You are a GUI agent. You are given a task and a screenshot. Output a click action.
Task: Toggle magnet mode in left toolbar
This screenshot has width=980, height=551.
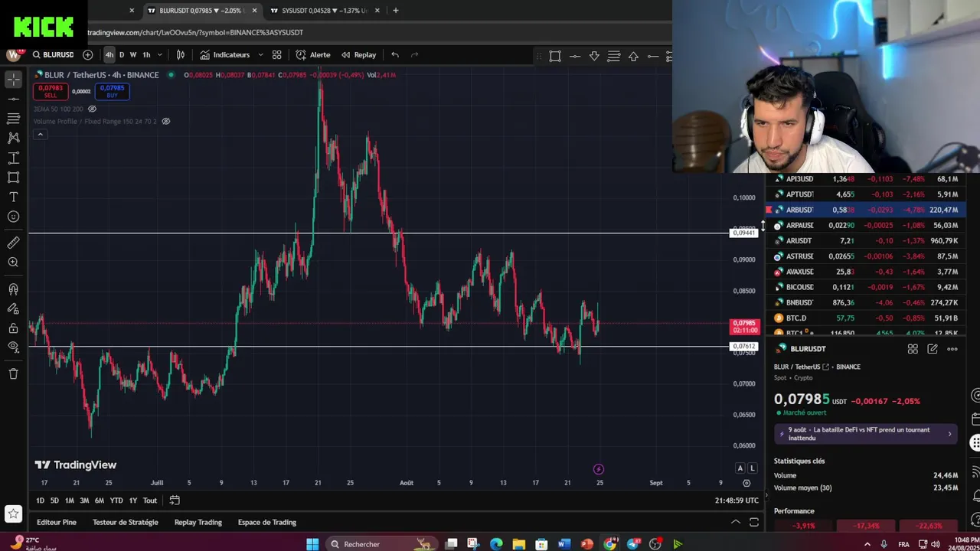(x=13, y=289)
